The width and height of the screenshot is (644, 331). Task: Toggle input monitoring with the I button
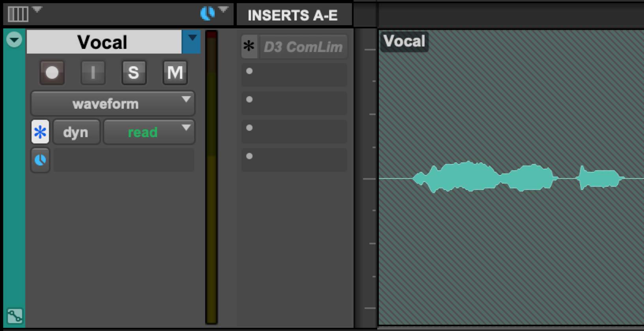pos(93,73)
